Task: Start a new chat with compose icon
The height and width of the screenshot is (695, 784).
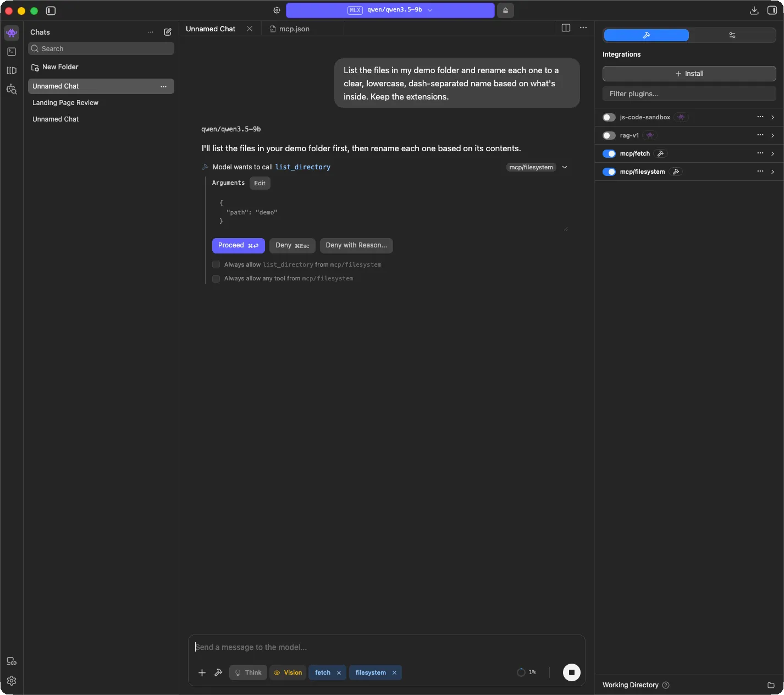Action: coord(168,32)
